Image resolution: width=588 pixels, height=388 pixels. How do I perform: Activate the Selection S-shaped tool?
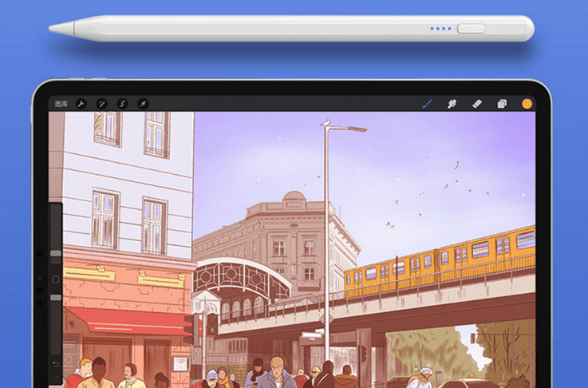point(123,104)
